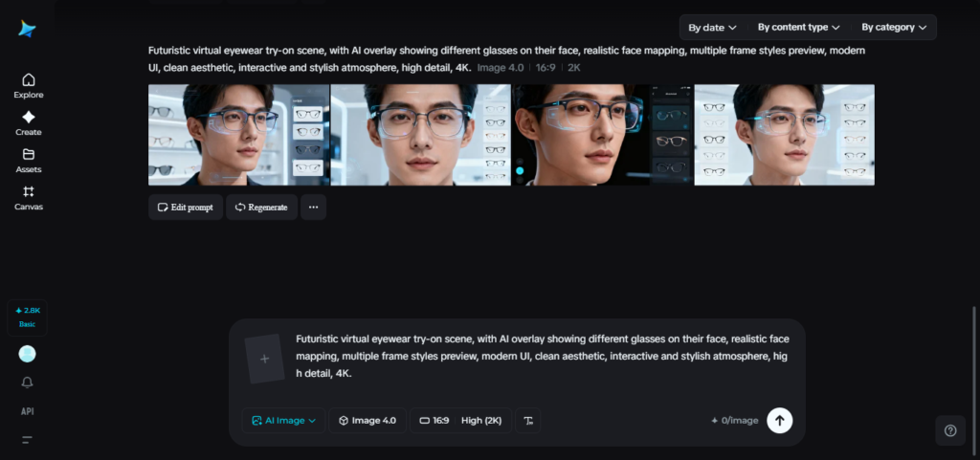
Task: Open the more options ellipsis button
Action: coord(313,208)
